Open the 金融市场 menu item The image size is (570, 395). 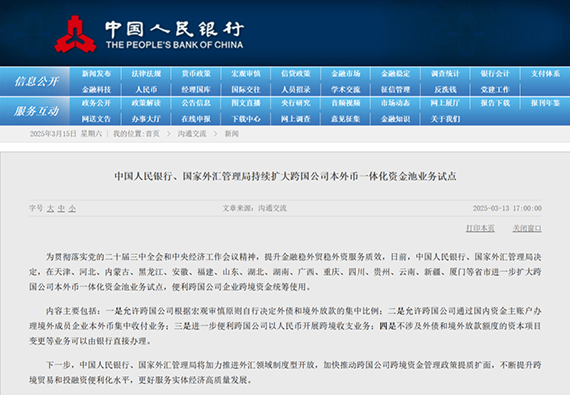pyautogui.click(x=346, y=74)
